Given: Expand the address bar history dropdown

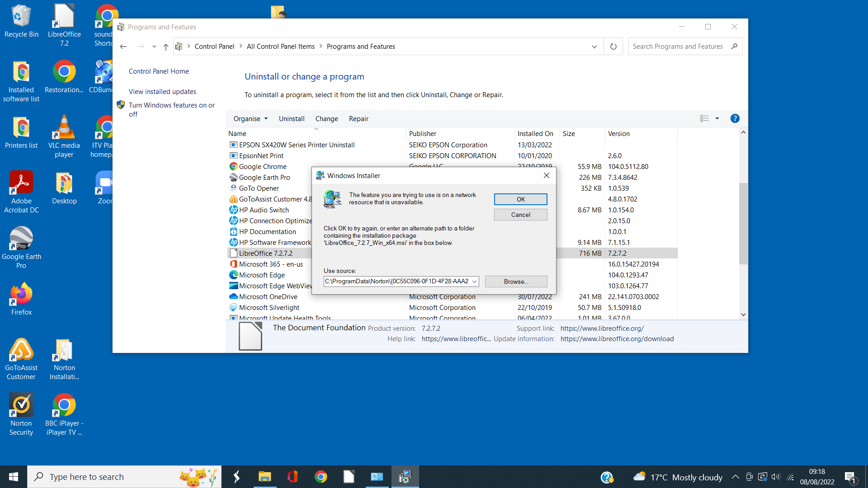Looking at the screenshot, I should click(594, 47).
